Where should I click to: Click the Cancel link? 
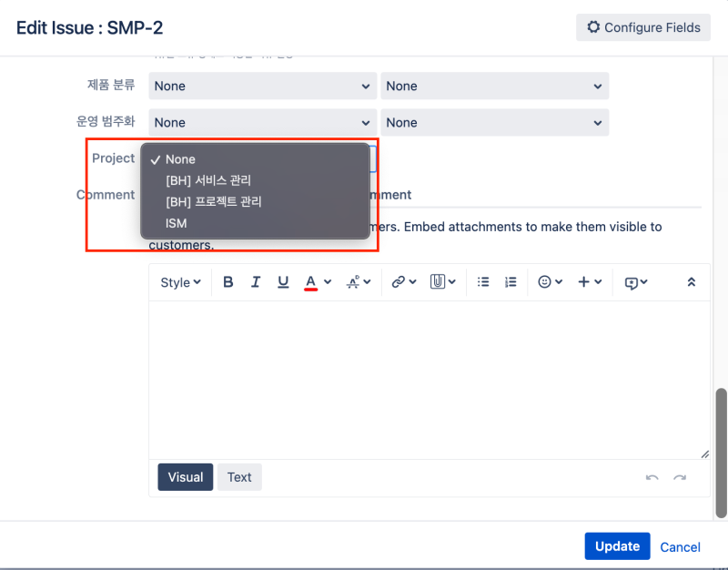[680, 547]
